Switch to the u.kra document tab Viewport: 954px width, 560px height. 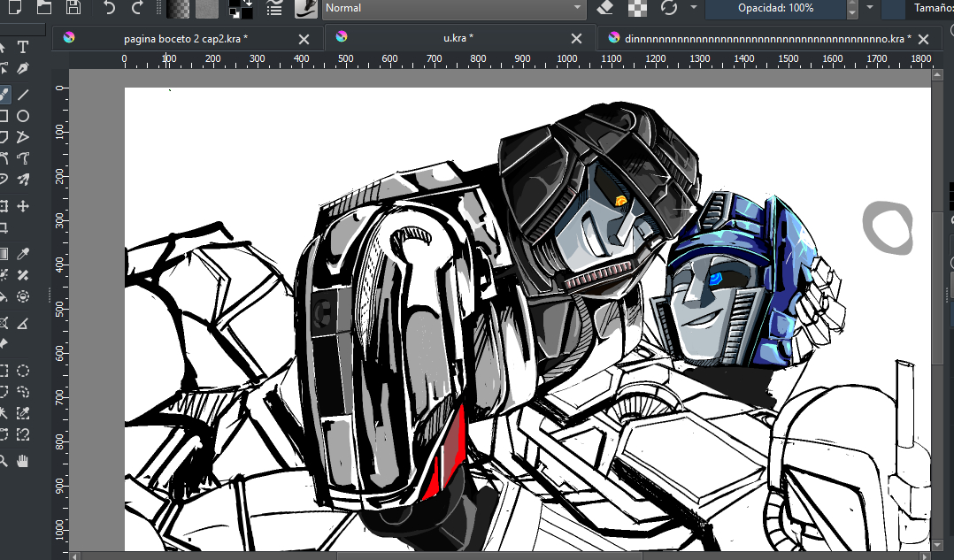458,39
